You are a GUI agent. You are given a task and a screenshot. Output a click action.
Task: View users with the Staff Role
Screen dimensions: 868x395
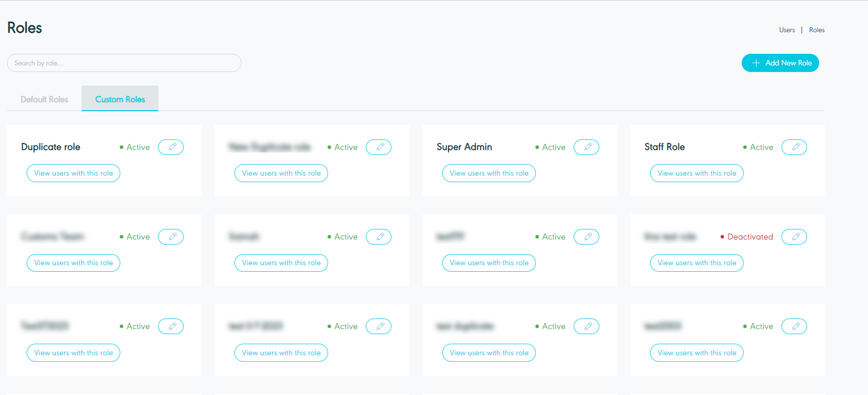pyautogui.click(x=697, y=173)
